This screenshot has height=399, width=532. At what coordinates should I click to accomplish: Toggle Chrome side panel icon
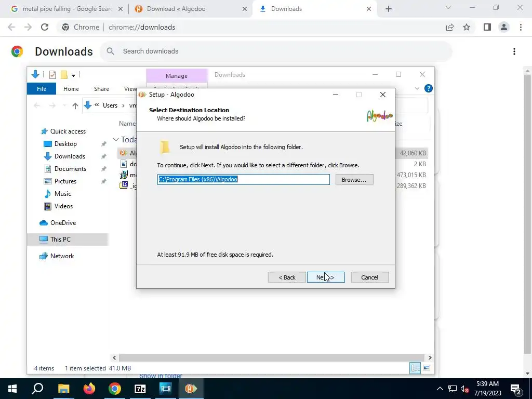tap(487, 27)
